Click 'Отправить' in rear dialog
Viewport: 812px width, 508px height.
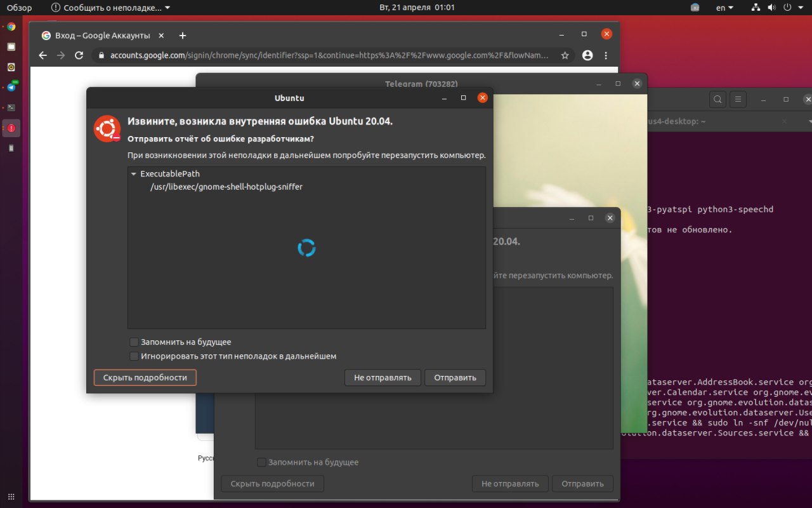click(582, 483)
